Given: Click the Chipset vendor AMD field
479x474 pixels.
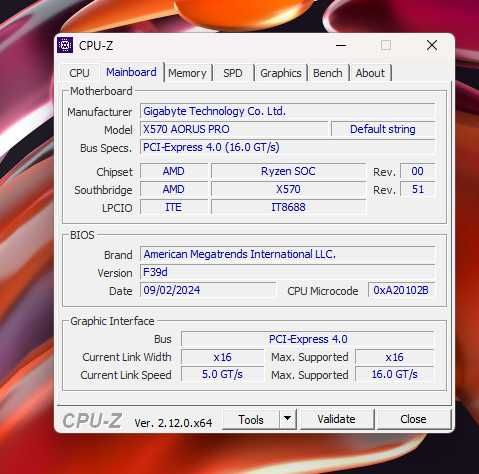Looking at the screenshot, I should point(174,171).
